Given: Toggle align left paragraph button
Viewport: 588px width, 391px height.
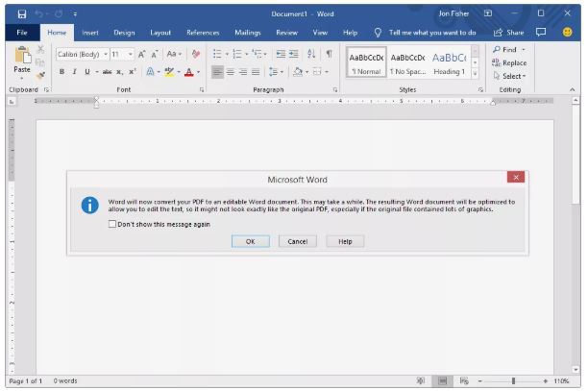Looking at the screenshot, I should (x=217, y=72).
